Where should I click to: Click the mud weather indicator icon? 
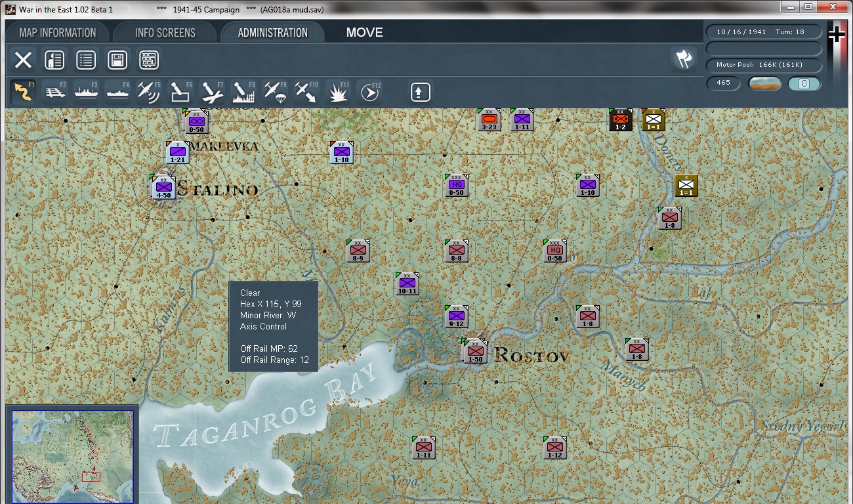click(x=764, y=83)
